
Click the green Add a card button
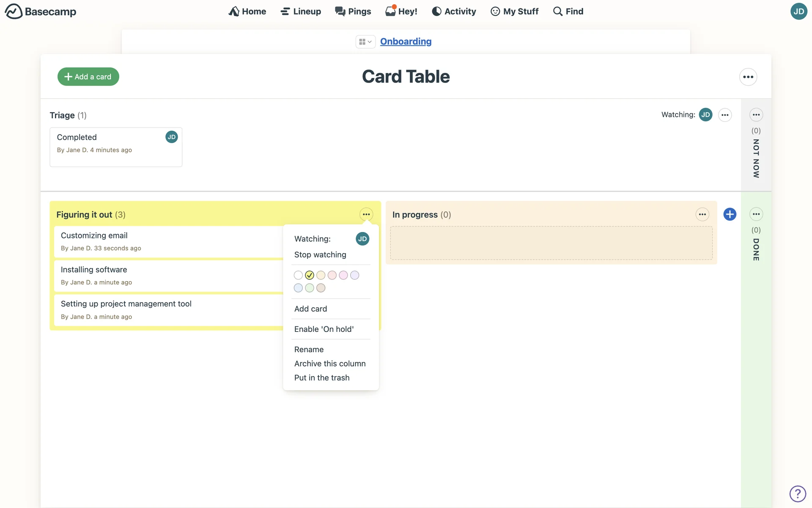(x=88, y=77)
